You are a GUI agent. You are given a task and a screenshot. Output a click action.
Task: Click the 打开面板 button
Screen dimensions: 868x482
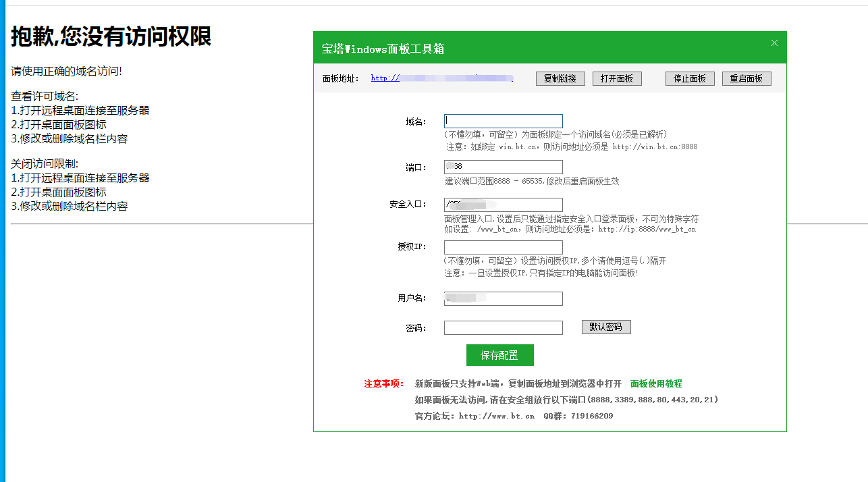click(617, 79)
